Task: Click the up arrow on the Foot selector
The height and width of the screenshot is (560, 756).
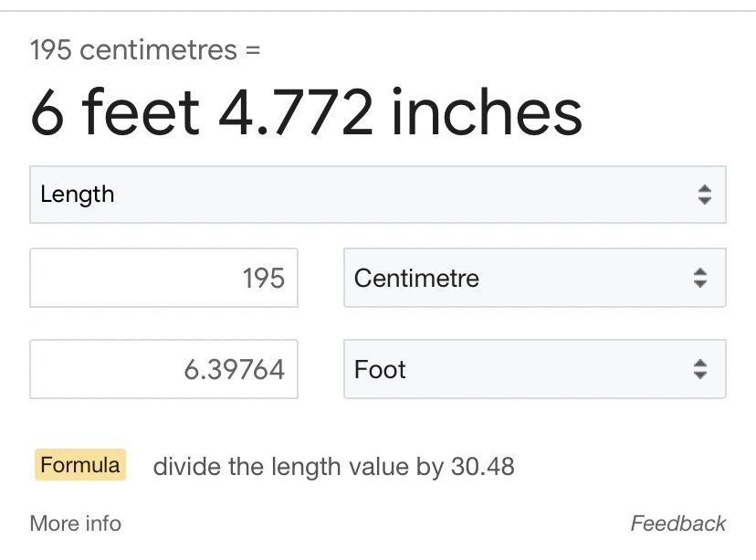Action: 700,363
